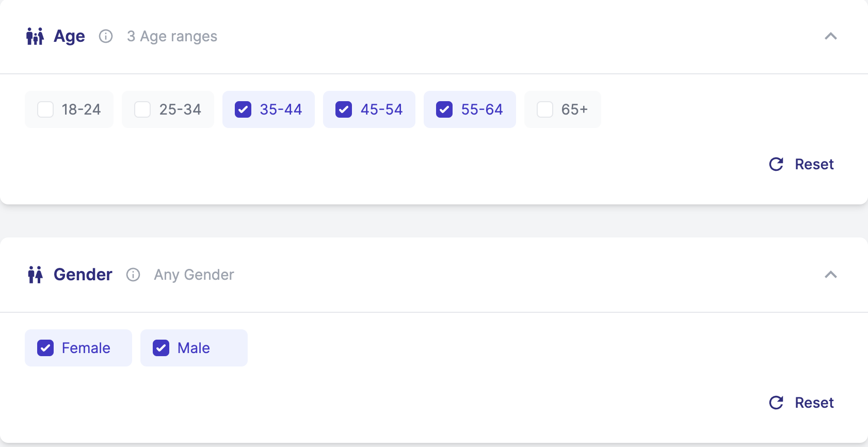Image resolution: width=868 pixels, height=447 pixels.
Task: Collapse the Gender section chevron
Action: (x=831, y=275)
